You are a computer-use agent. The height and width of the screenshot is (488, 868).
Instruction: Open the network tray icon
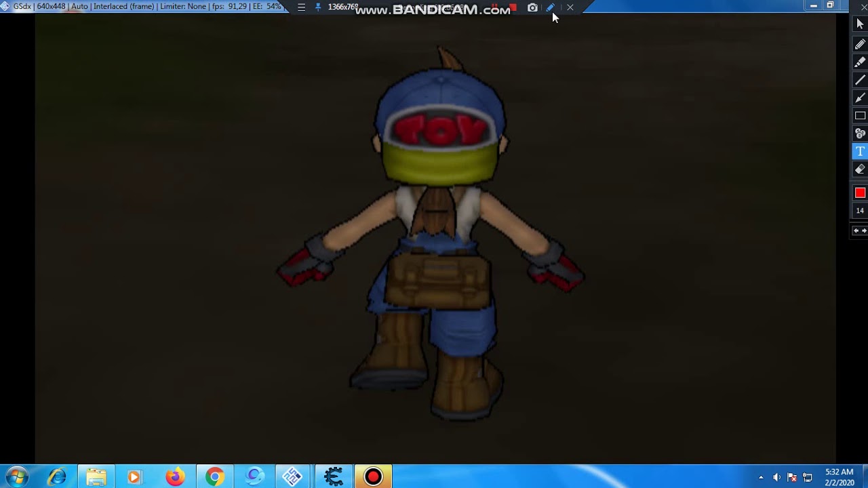point(807,477)
